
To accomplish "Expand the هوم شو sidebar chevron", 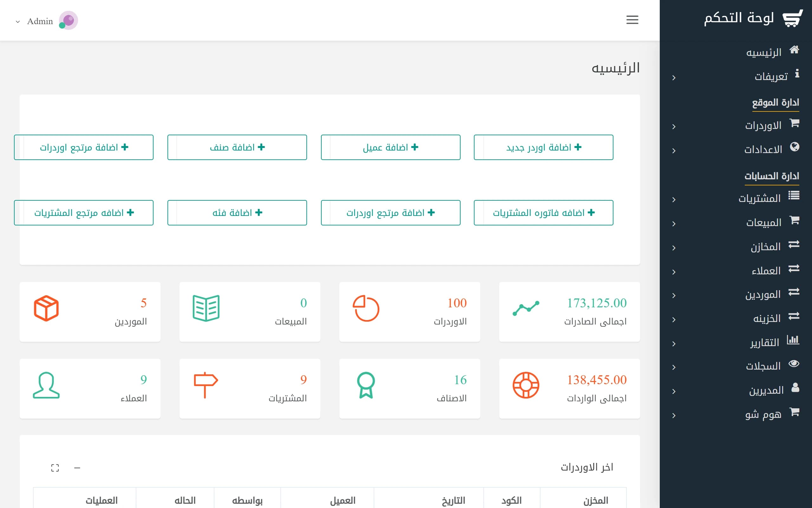I will click(674, 416).
